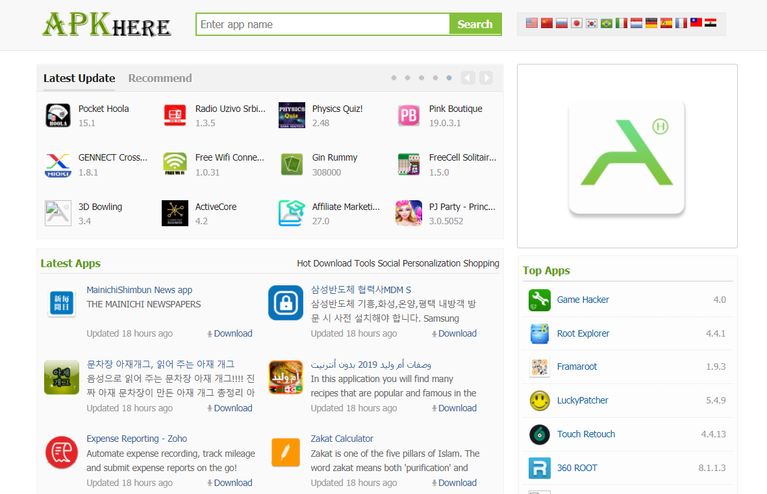Open PJ Party - Princess app icon
This screenshot has height=494, width=767.
point(409,213)
